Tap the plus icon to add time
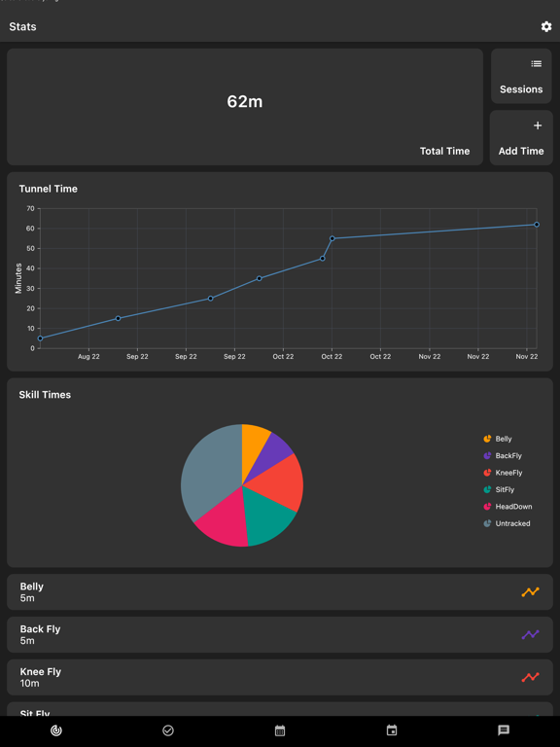The height and width of the screenshot is (747, 560). (538, 125)
